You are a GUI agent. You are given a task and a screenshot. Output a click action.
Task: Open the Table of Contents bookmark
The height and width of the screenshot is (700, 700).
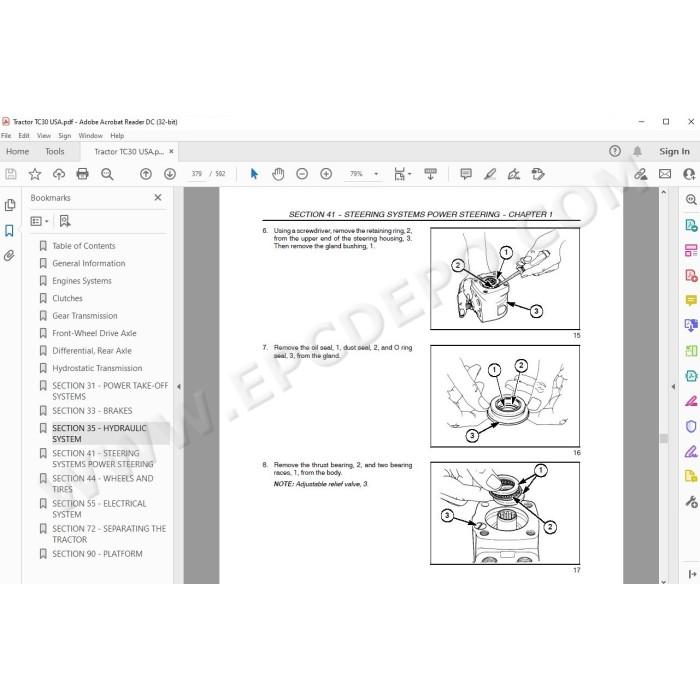pyautogui.click(x=83, y=246)
